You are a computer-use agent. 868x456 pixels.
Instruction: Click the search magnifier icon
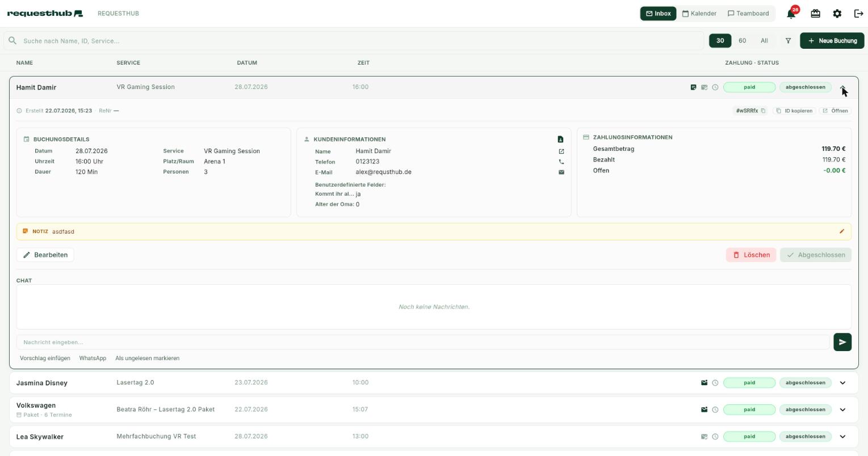point(12,41)
